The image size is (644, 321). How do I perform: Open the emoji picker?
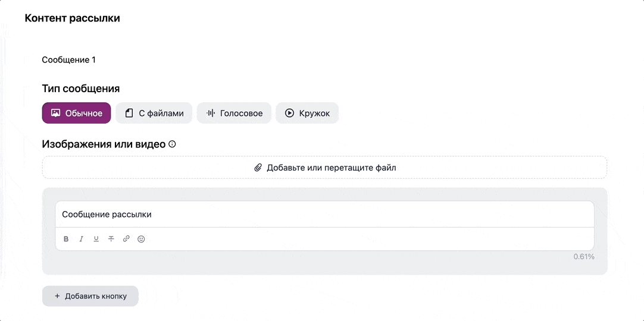[141, 239]
